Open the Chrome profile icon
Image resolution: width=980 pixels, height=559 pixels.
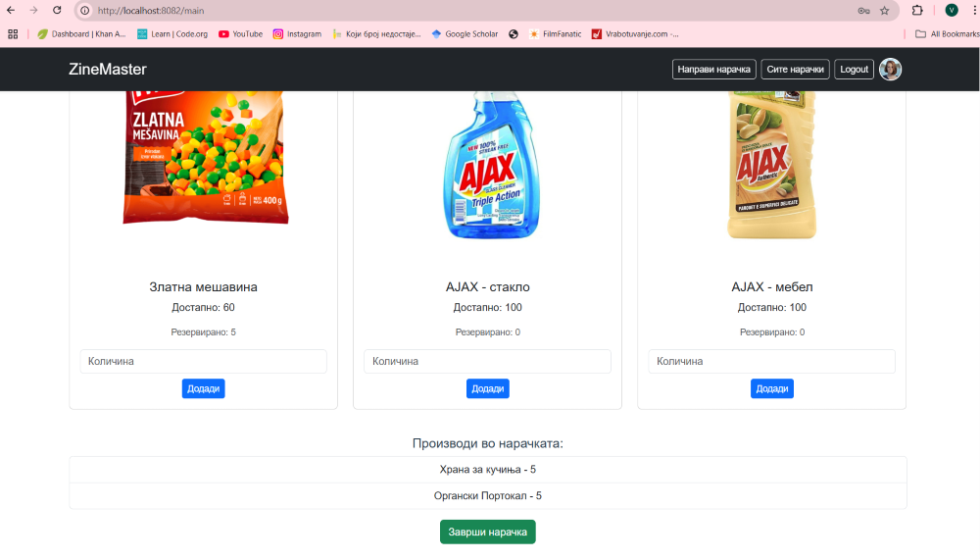pos(952,10)
